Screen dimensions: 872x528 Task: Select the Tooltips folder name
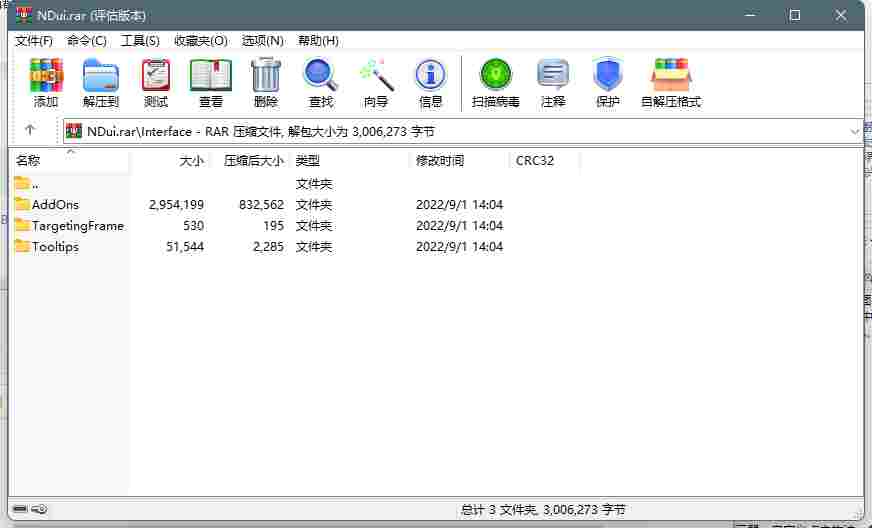[55, 246]
